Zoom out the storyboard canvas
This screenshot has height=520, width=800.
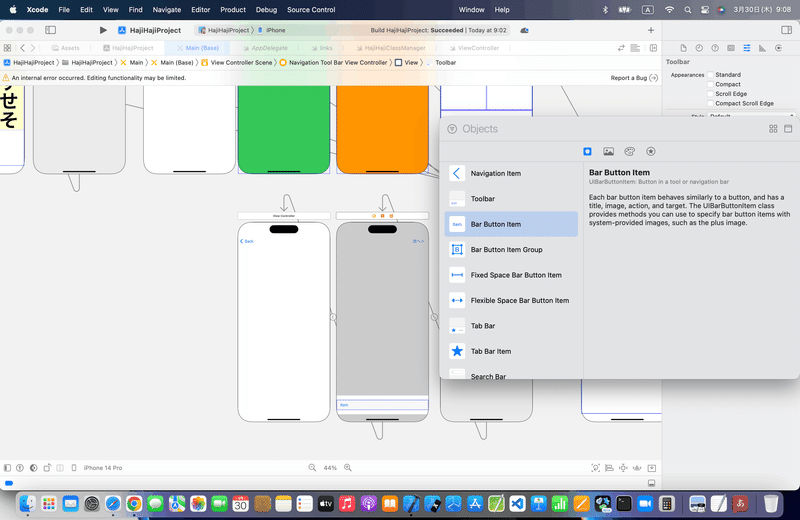coord(312,467)
